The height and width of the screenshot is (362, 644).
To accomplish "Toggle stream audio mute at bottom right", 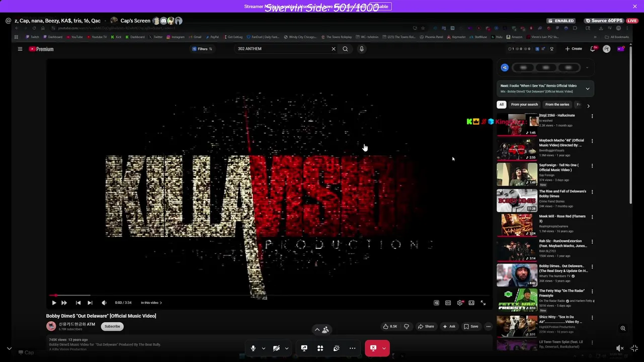I will [x=620, y=348].
